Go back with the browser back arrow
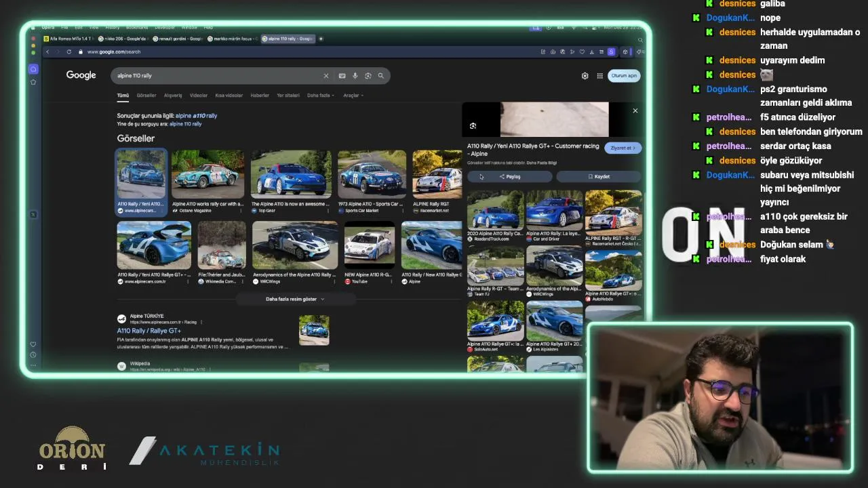 [x=47, y=52]
